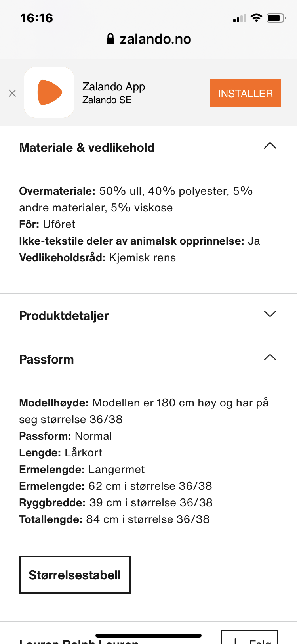This screenshot has height=644, width=297.
Task: Tap the Materiale & vedlikehold heading
Action: point(87,148)
